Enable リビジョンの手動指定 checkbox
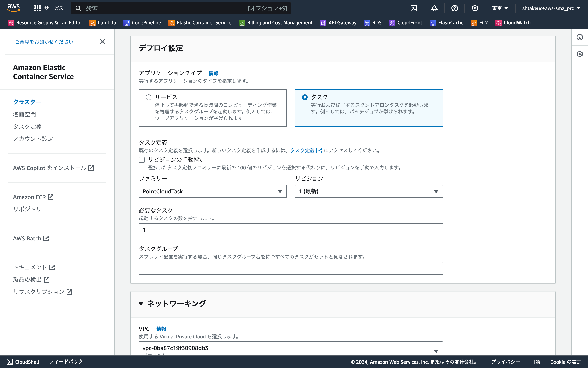588x368 pixels. [142, 160]
